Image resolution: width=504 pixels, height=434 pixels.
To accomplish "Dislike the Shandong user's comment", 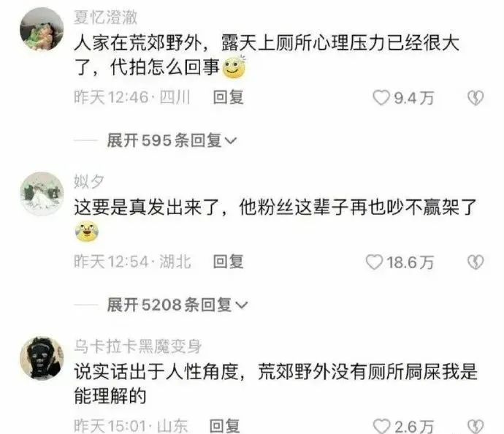I will 476,427.
